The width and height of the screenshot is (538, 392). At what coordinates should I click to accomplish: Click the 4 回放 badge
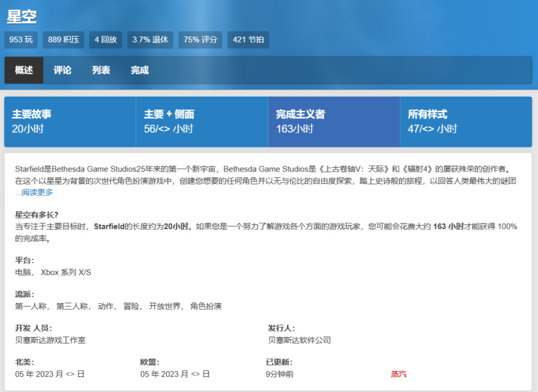(x=106, y=40)
